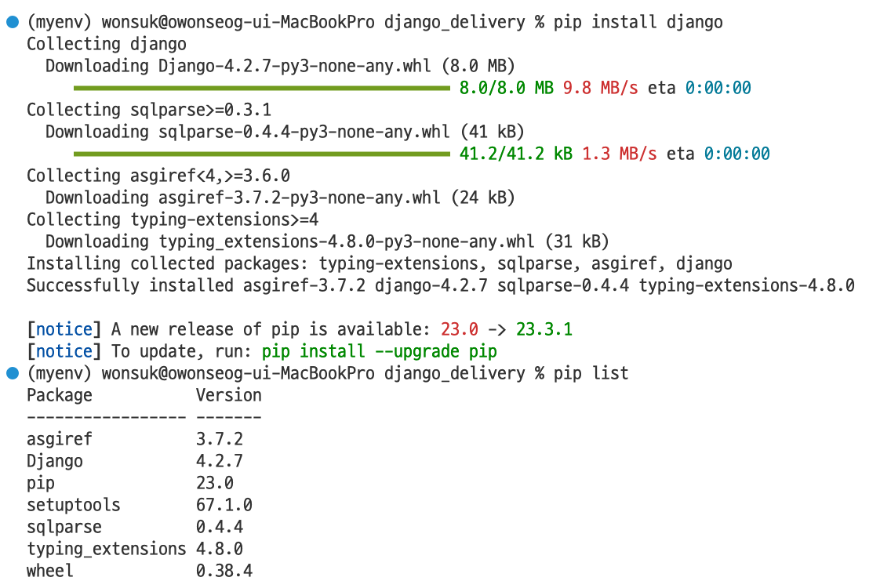This screenshot has width=891, height=588.
Task: Click the '8.0/8.0 MB' download size
Action: 507,88
